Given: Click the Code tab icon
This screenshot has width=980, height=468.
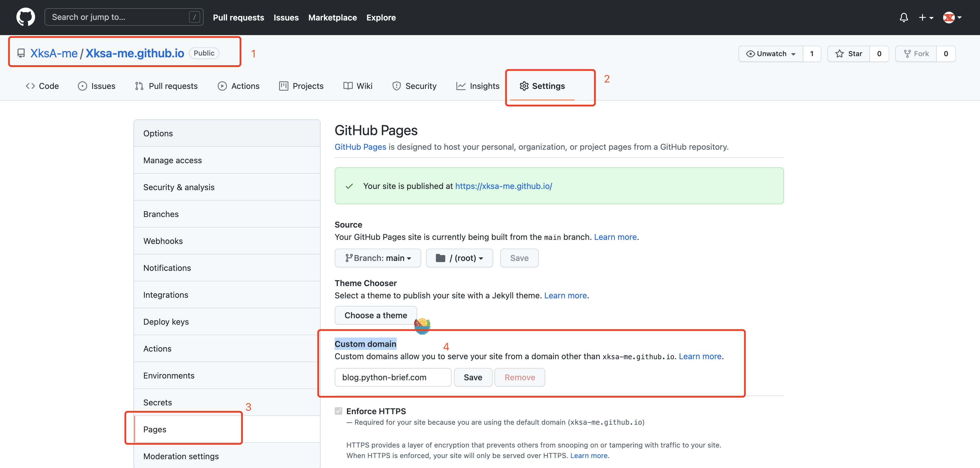Looking at the screenshot, I should [x=30, y=86].
